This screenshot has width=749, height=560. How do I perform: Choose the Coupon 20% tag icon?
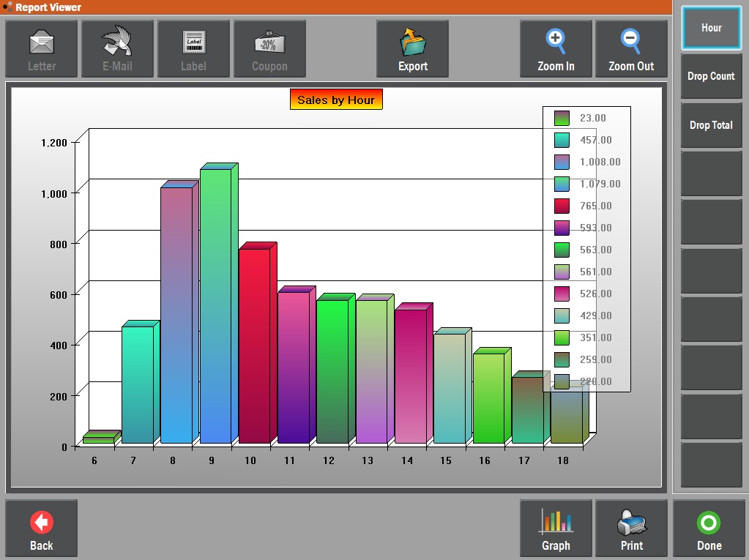click(269, 42)
